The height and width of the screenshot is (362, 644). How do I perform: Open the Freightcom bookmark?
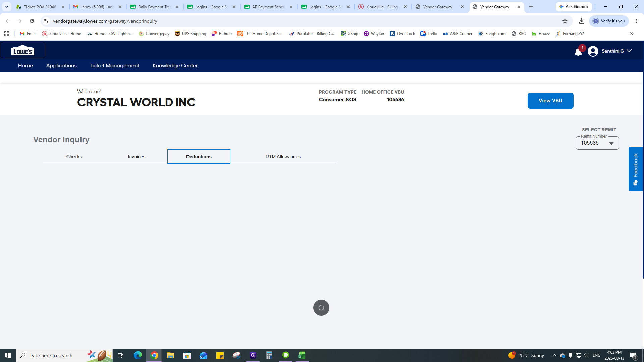click(492, 34)
